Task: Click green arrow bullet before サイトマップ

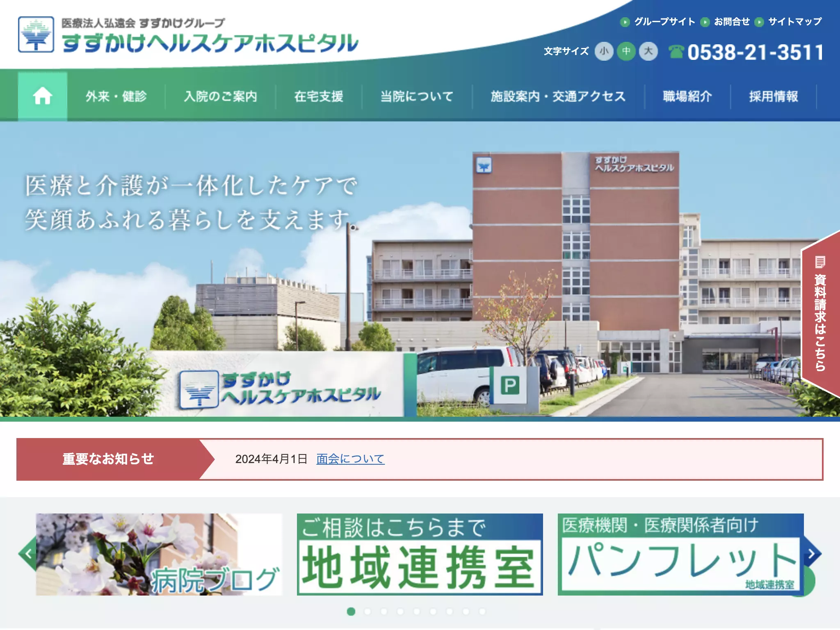Action: [759, 22]
